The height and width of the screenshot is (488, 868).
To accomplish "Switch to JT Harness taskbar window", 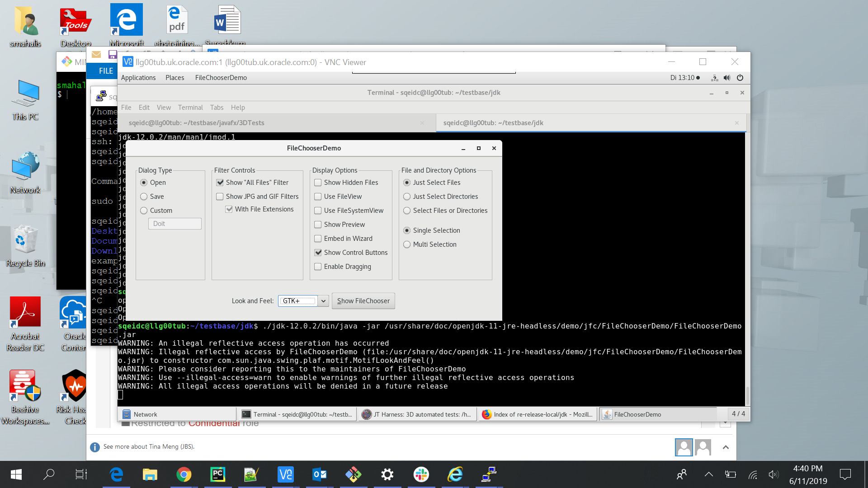I will point(417,414).
